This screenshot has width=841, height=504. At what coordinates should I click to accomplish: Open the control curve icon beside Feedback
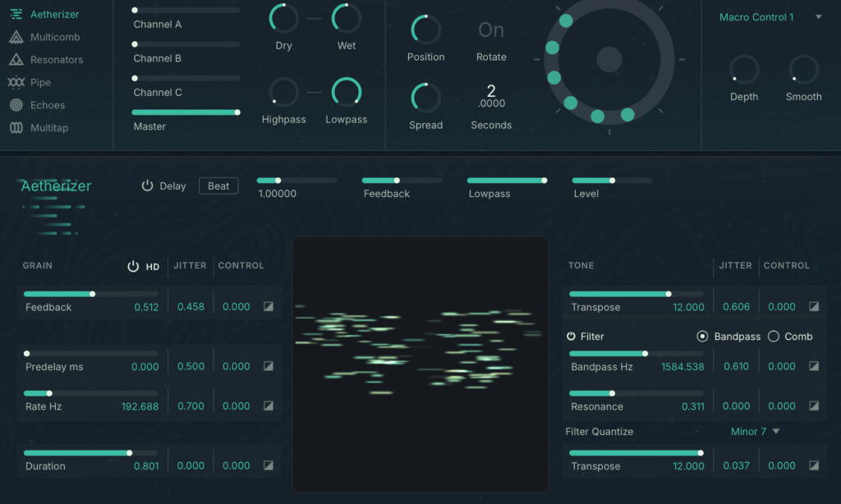coord(267,306)
